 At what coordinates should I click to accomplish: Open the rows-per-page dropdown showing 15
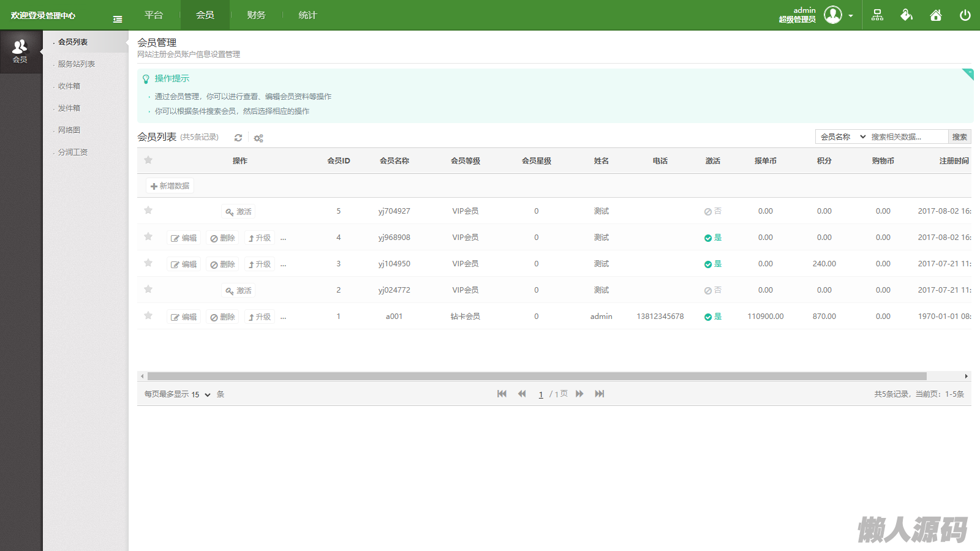pyautogui.click(x=201, y=394)
